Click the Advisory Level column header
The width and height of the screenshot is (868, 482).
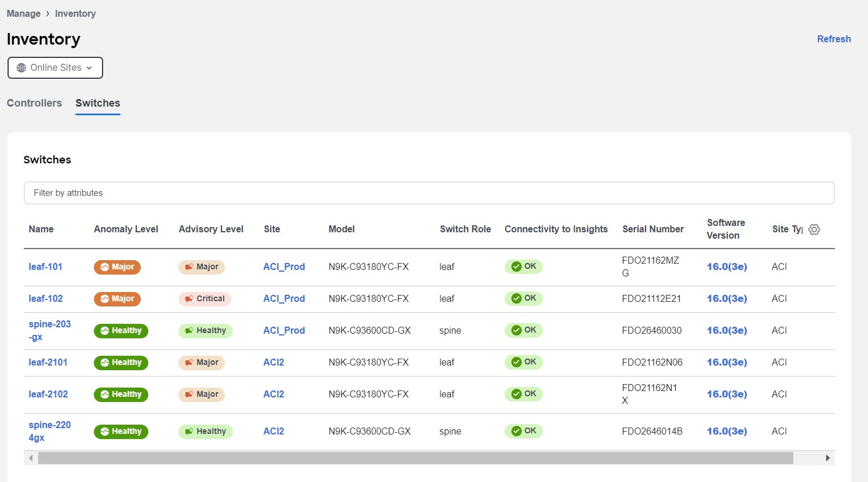tap(211, 229)
